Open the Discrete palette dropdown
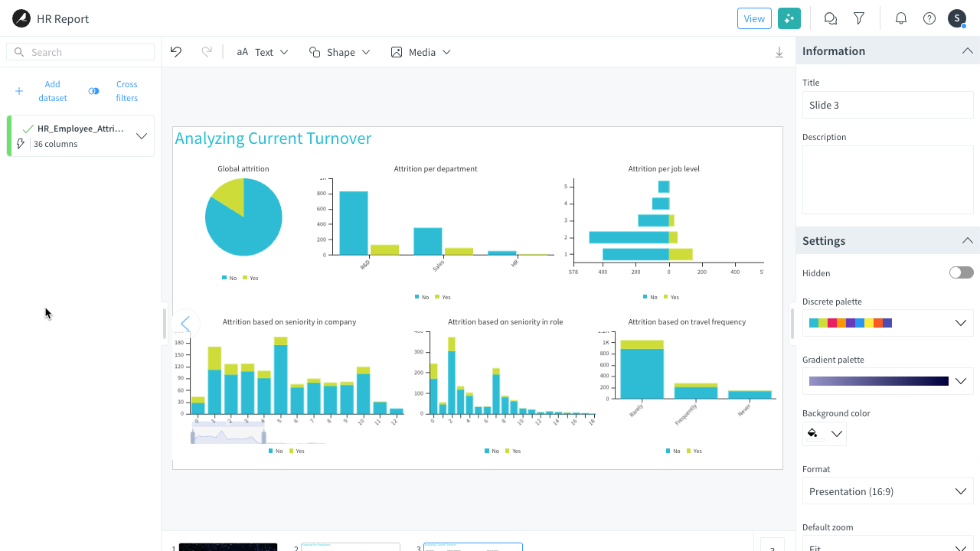The image size is (980, 551). coord(887,323)
